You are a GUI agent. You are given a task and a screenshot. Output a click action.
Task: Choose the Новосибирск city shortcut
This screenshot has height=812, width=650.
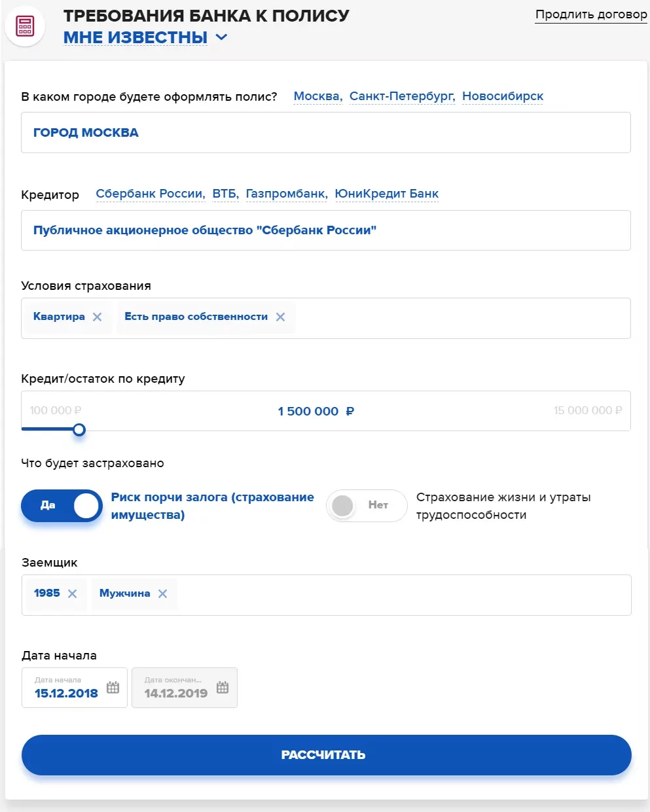click(x=502, y=96)
